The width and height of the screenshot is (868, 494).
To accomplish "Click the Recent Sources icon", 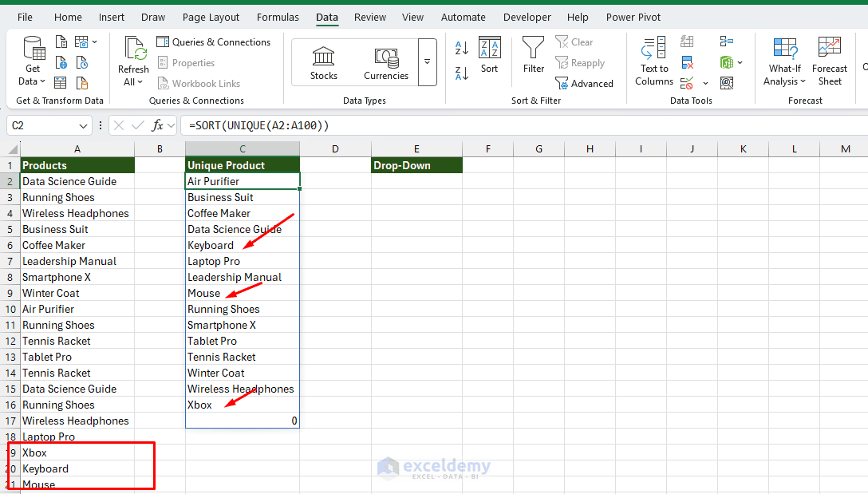I will coord(82,62).
